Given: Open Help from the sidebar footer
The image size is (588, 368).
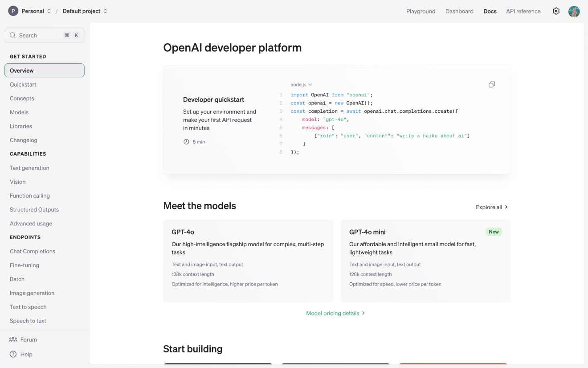Looking at the screenshot, I should coord(26,354).
